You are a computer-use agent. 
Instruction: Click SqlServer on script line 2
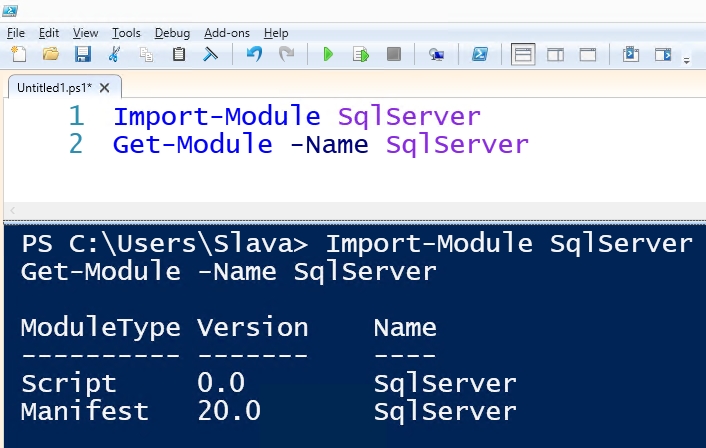pyautogui.click(x=457, y=144)
